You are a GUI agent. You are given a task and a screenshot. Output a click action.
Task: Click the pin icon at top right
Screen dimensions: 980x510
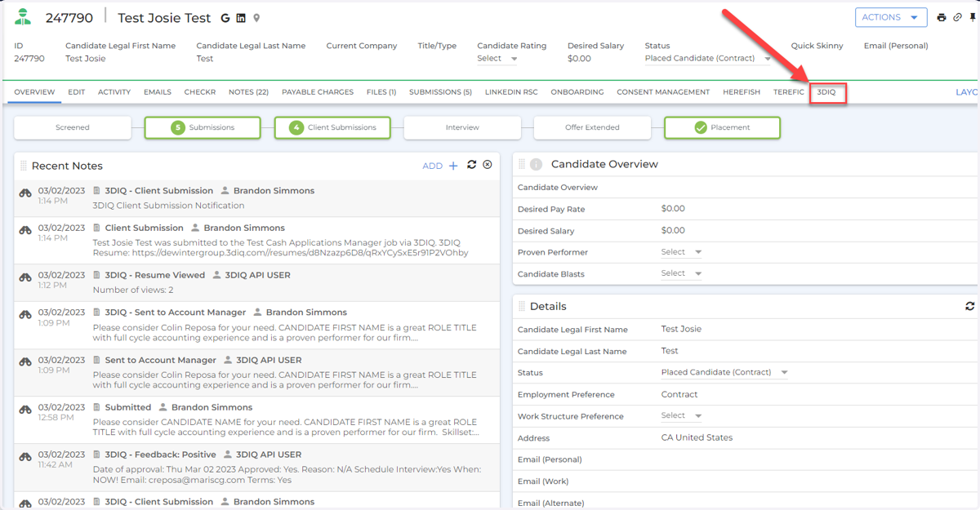click(973, 17)
